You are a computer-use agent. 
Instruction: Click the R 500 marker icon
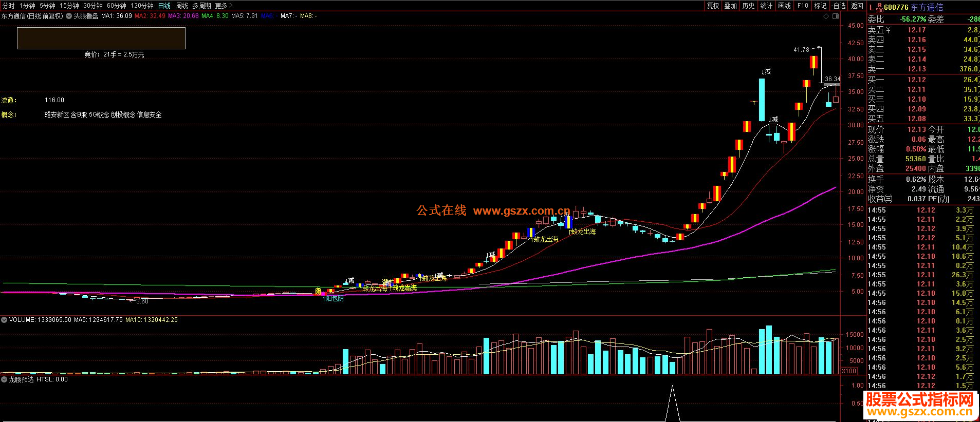(x=879, y=8)
